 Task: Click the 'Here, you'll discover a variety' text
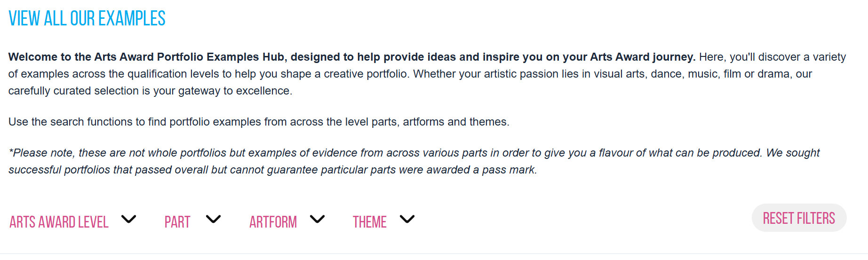coord(772,57)
